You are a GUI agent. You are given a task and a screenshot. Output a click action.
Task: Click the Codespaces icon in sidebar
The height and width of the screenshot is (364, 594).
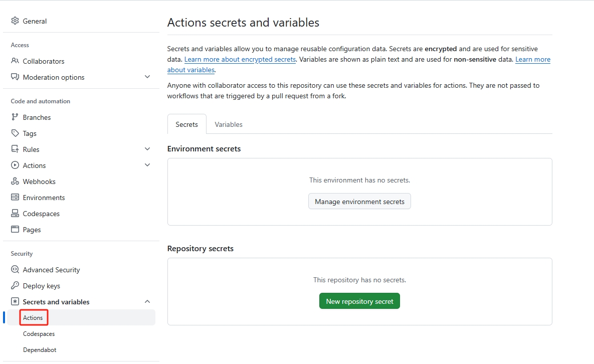(15, 214)
